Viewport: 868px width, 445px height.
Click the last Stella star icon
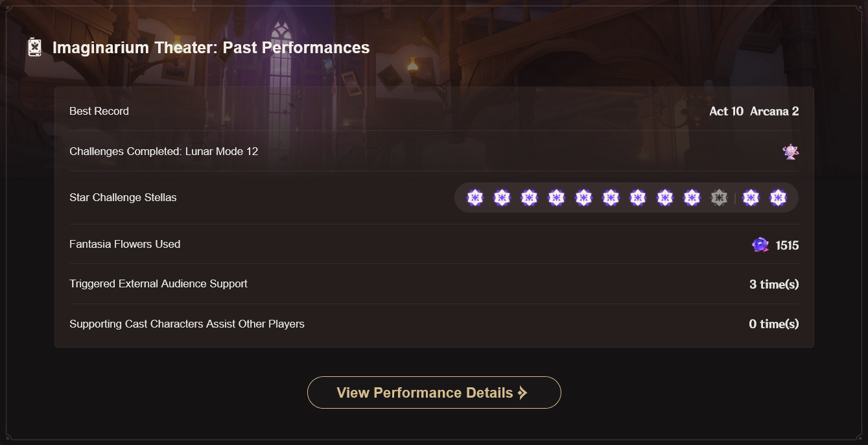(x=778, y=198)
